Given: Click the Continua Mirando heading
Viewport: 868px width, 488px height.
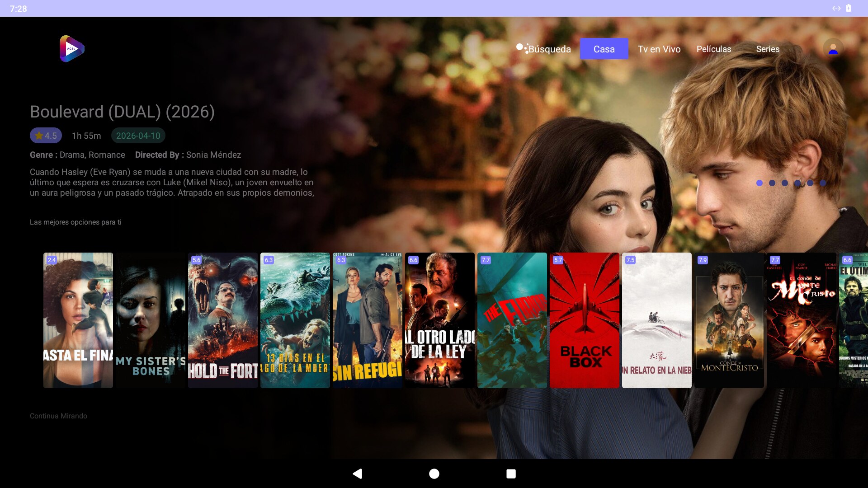Looking at the screenshot, I should 58,416.
